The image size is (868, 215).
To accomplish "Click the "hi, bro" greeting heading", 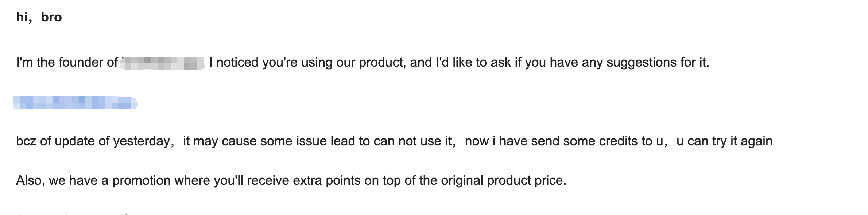I will click(39, 17).
